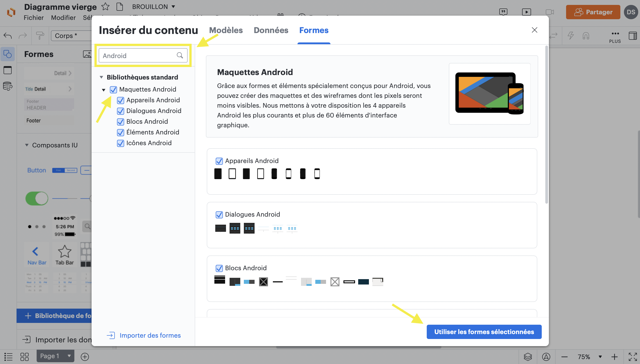The image size is (640, 364).
Task: Click the video camera icon
Action: pyautogui.click(x=550, y=12)
